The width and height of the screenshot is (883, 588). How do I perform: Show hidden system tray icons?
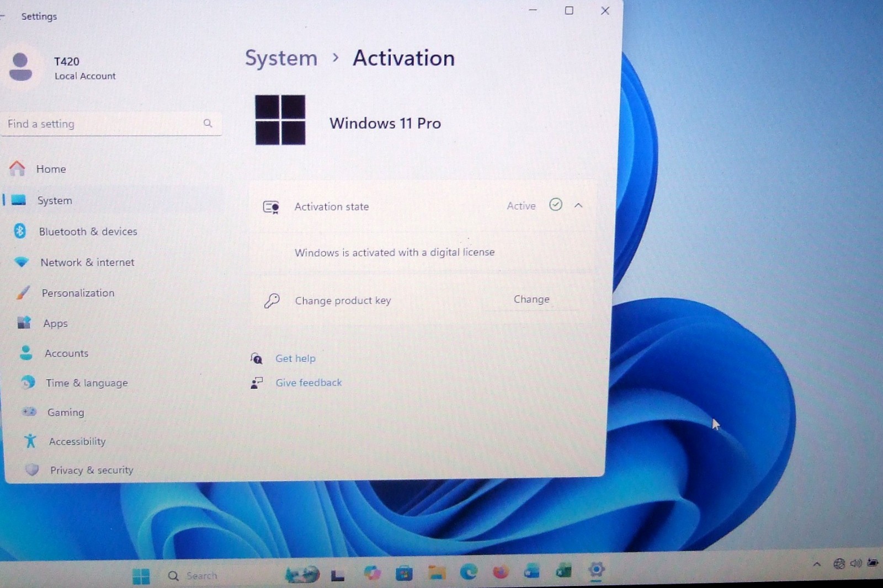[817, 564]
